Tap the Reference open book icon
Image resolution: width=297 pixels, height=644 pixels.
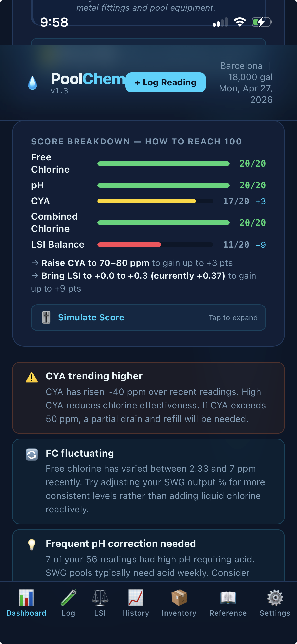pyautogui.click(x=228, y=598)
